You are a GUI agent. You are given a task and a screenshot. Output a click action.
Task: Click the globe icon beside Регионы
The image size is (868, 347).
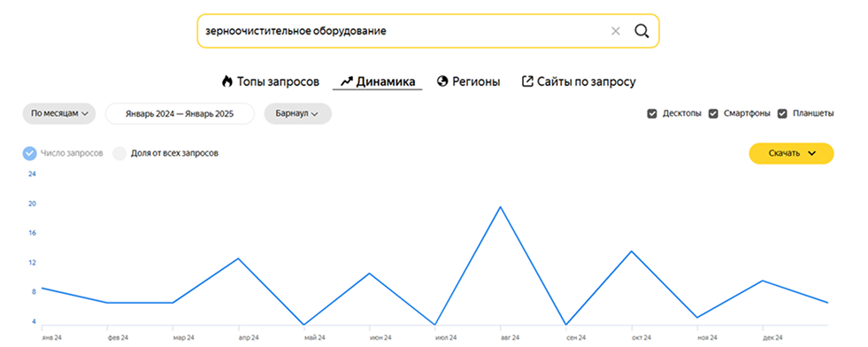(442, 82)
